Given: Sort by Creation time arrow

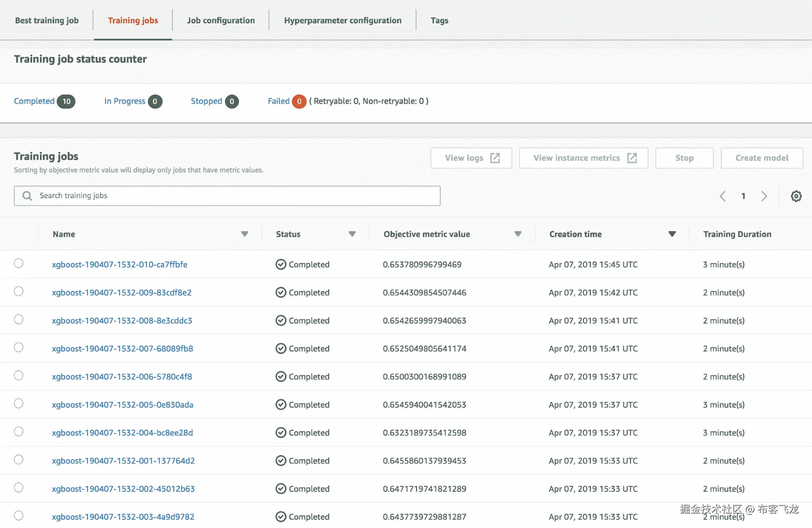Looking at the screenshot, I should pyautogui.click(x=672, y=234).
